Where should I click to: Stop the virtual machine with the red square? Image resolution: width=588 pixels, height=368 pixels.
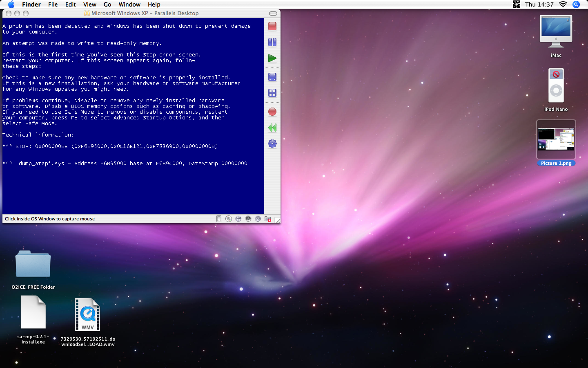point(272,26)
